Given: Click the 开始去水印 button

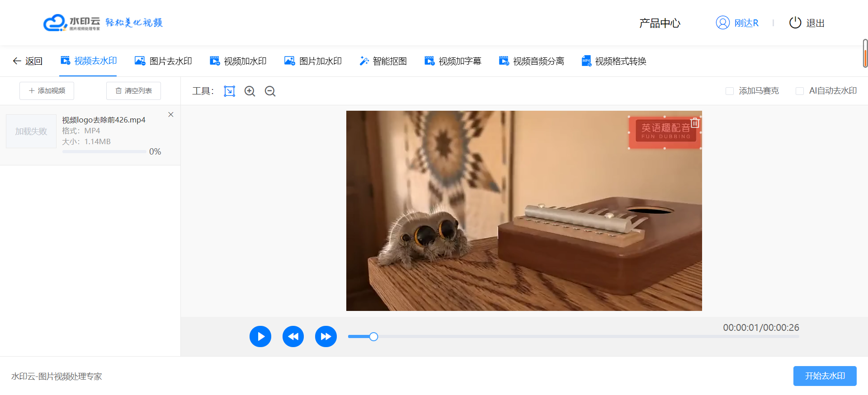Looking at the screenshot, I should (x=825, y=376).
